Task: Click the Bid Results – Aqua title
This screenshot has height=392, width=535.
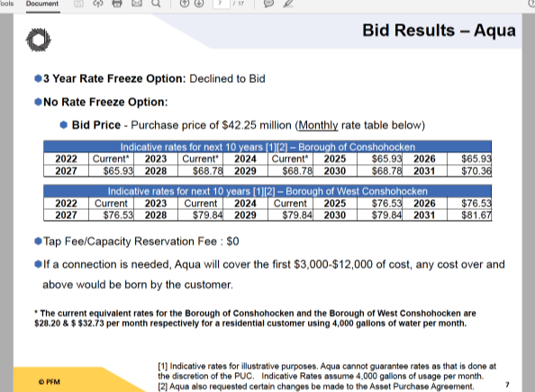Action: tap(439, 31)
